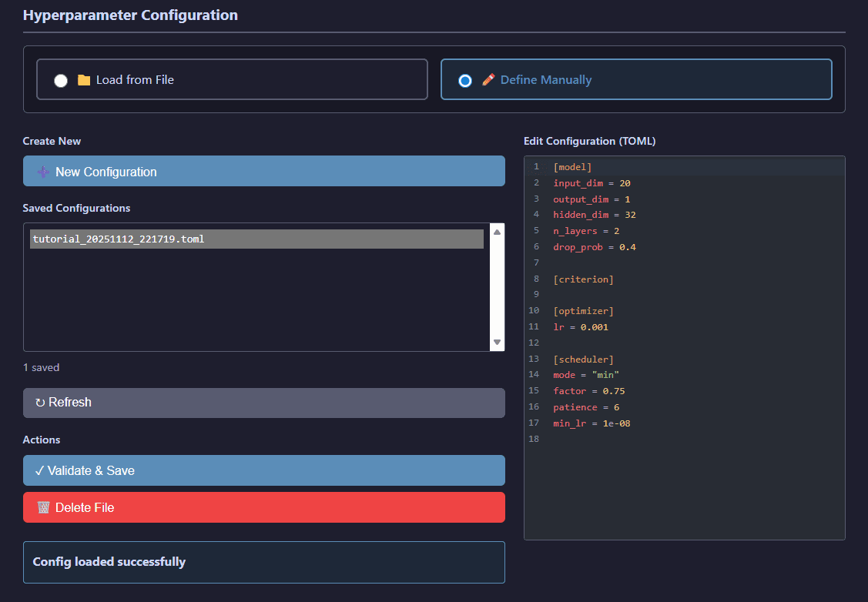
Task: Select the Define Manually radio button
Action: [x=465, y=81]
